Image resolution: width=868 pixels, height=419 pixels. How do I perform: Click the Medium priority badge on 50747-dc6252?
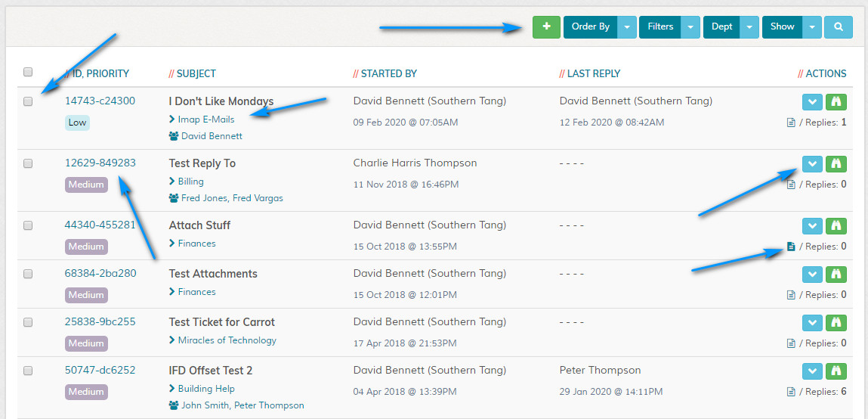pos(86,392)
